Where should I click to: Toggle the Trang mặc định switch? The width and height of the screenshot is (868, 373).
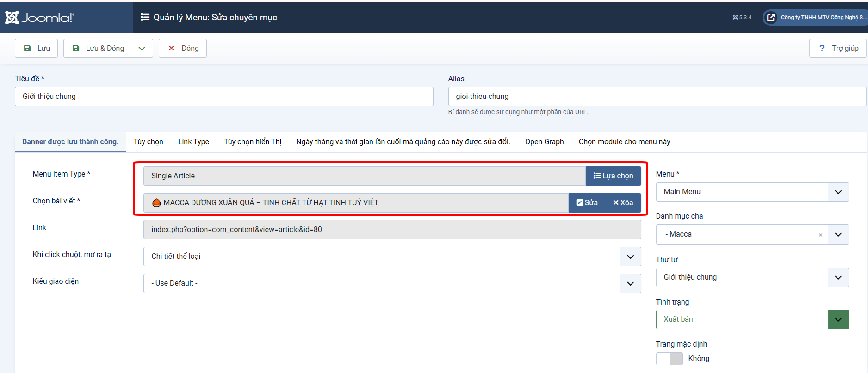click(669, 359)
